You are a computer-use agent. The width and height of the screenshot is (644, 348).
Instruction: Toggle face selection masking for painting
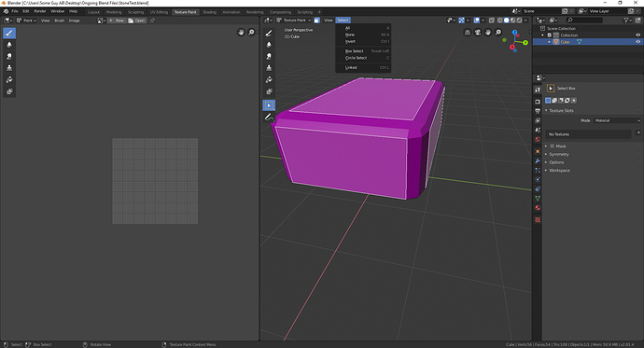(316, 21)
